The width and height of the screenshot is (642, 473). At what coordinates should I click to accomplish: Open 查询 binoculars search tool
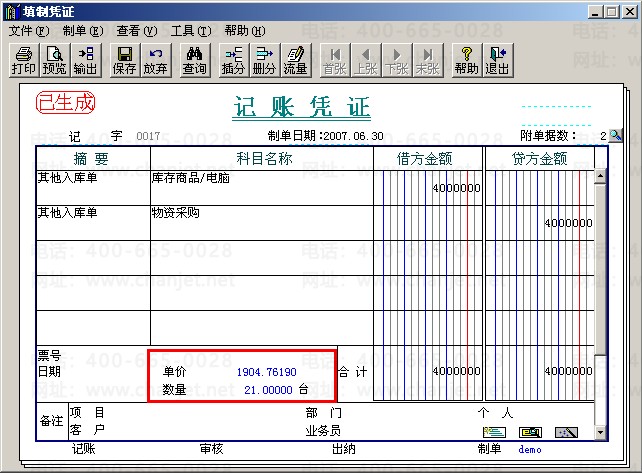point(194,60)
